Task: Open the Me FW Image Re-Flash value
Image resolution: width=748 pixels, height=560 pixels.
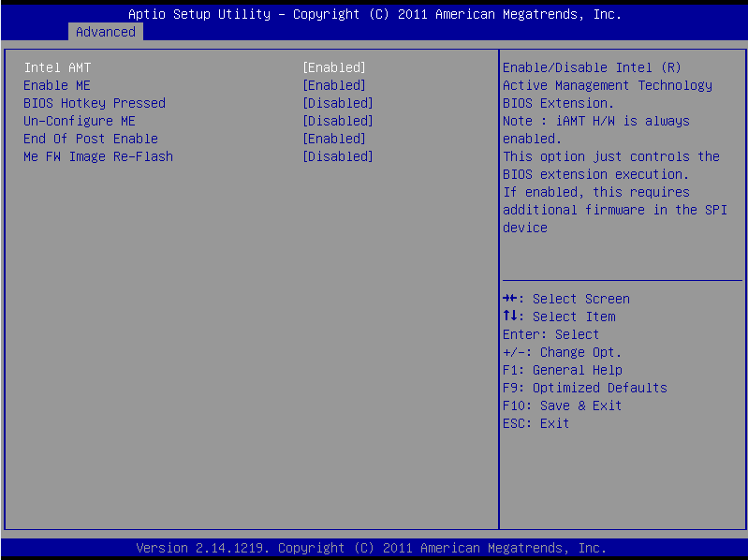Action: tap(338, 156)
